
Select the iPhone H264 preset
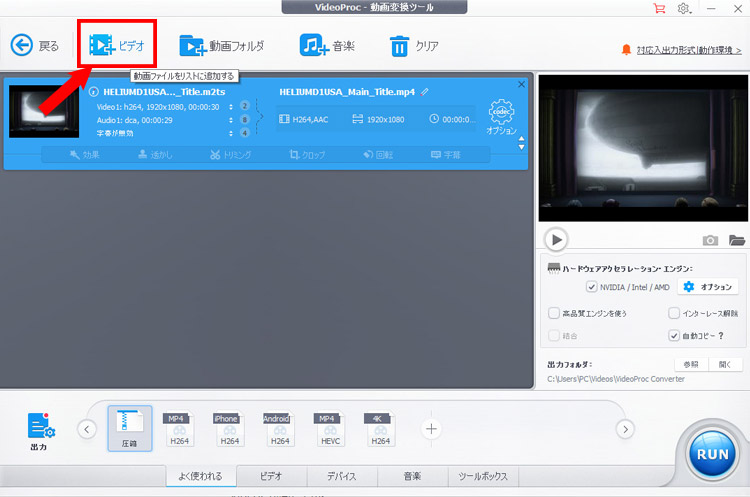point(229,429)
